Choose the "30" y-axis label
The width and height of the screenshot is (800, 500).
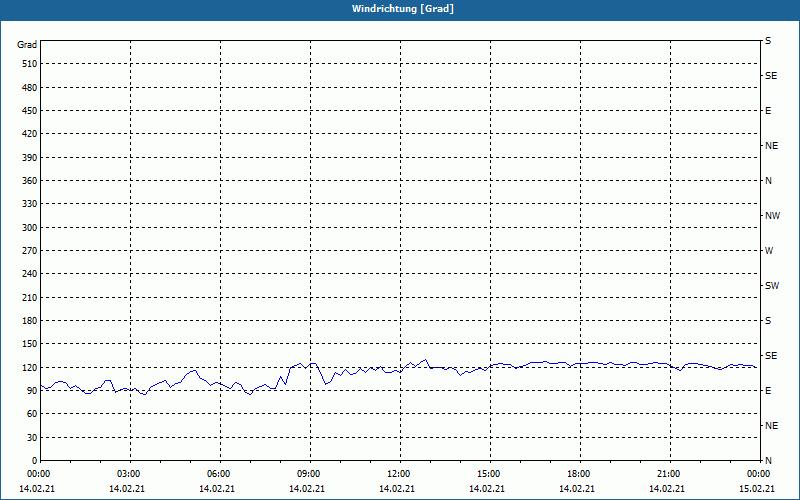[x=32, y=438]
